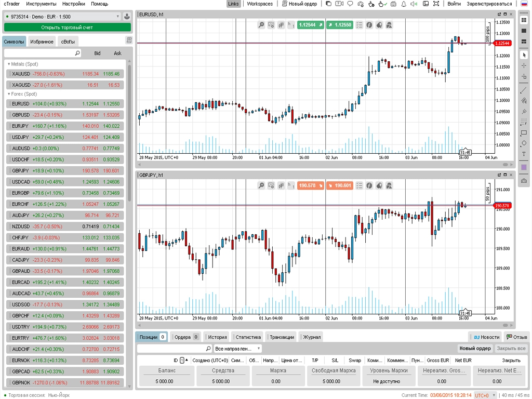Open the purple drawing color swatch

point(524,167)
